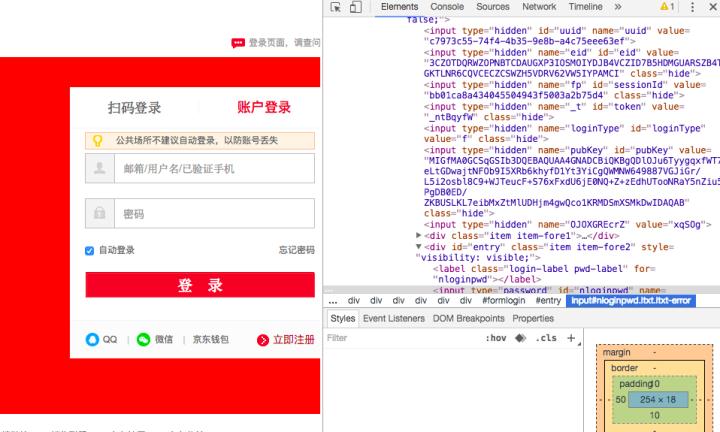This screenshot has width=720, height=432.
Task: Switch to the Sources tab
Action: pos(493,7)
